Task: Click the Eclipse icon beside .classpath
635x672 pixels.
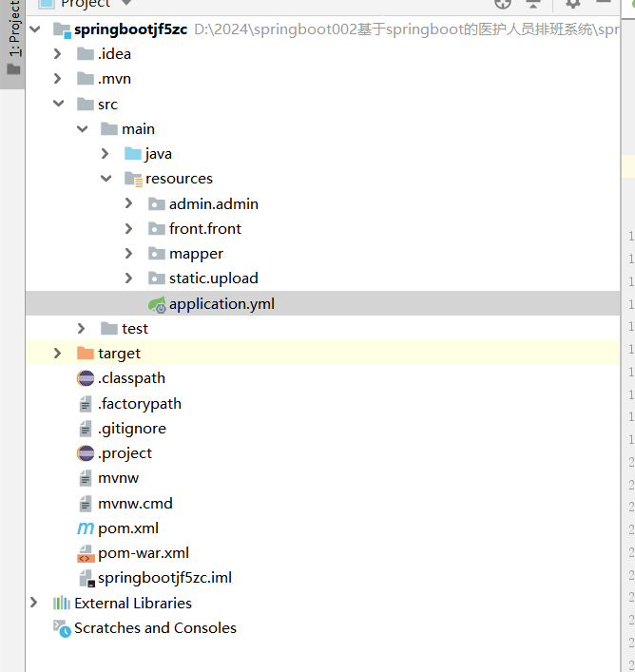Action: point(86,378)
